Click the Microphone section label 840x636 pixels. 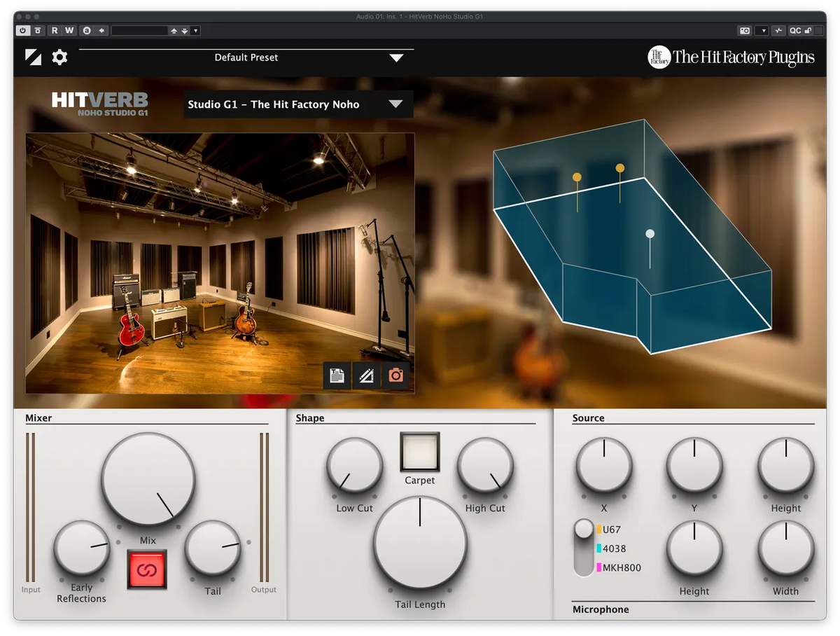(601, 609)
